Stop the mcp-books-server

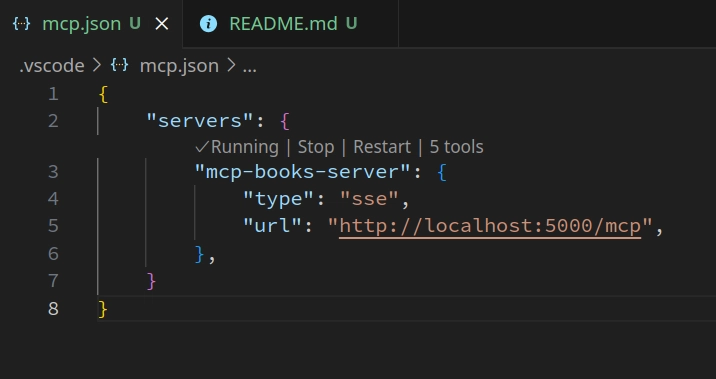point(316,147)
